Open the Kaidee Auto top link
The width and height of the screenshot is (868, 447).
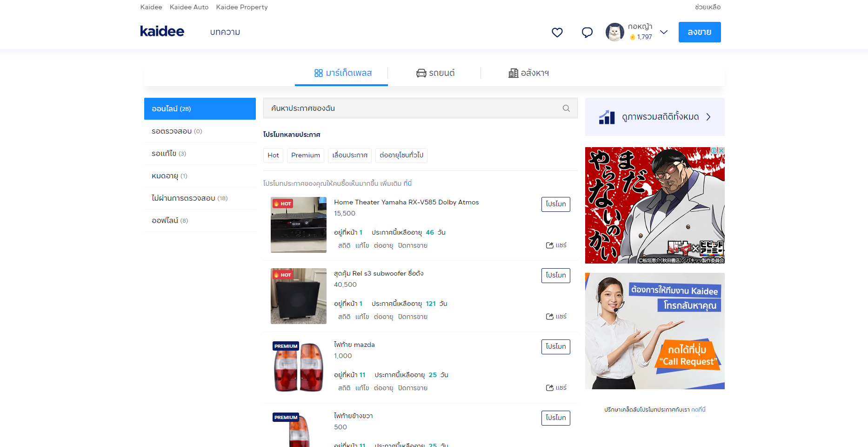(189, 7)
